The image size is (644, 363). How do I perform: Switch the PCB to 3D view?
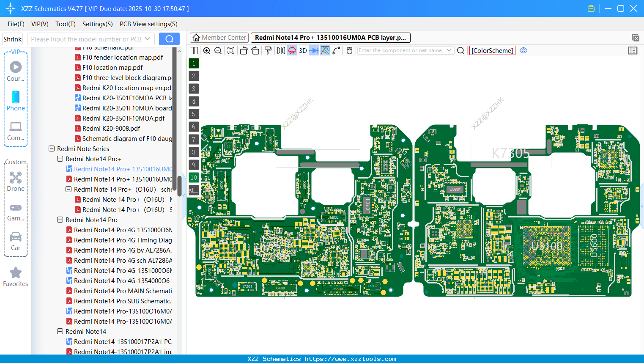[x=302, y=50]
